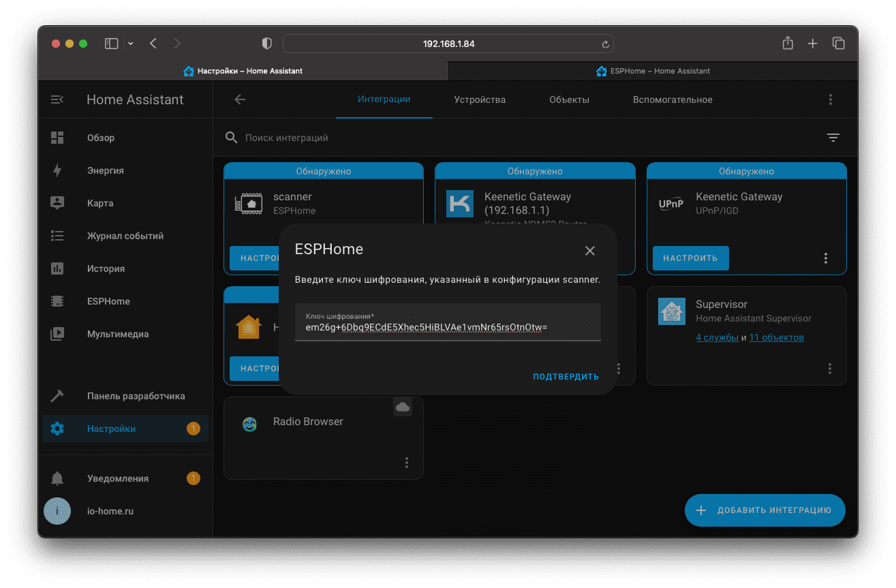Open История history page
896x588 pixels.
[106, 268]
